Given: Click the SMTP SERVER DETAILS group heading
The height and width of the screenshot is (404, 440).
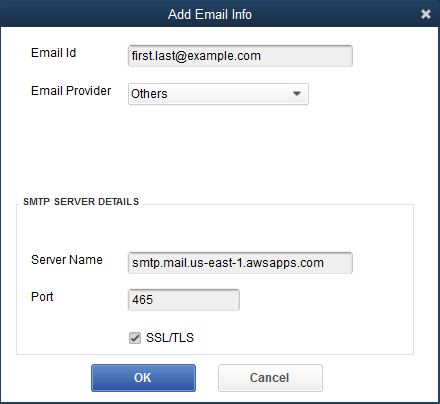Looking at the screenshot, I should [x=81, y=202].
